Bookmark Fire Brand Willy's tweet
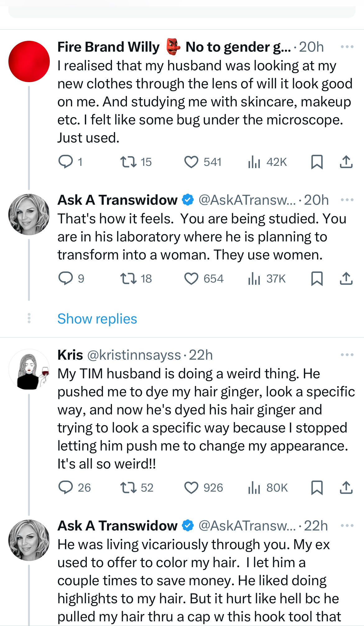Viewport: 364px width, 626px height. coord(317,162)
